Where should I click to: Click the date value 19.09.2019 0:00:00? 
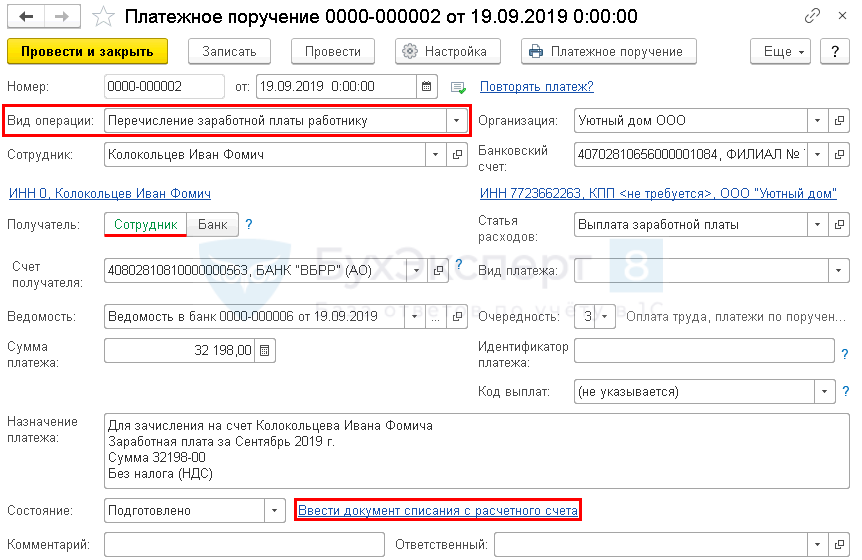tap(317, 86)
